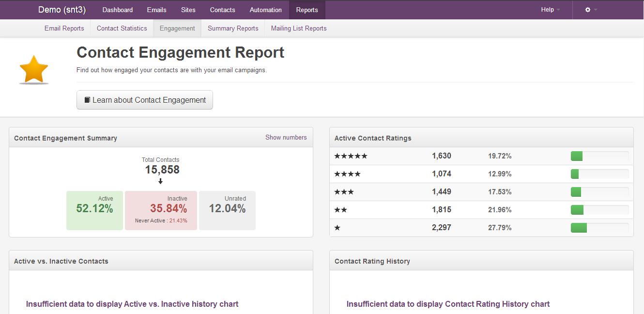
Task: Go to Mailing List Reports tab
Action: pos(298,29)
